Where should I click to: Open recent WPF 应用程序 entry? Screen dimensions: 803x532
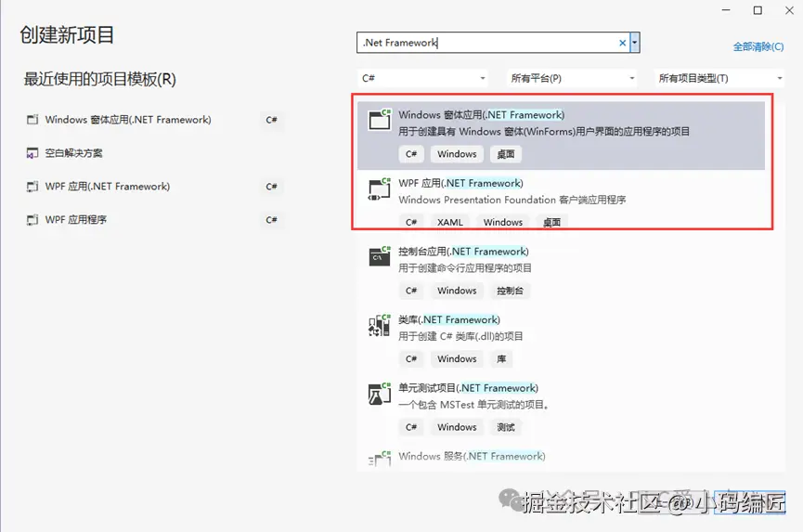[x=76, y=220]
